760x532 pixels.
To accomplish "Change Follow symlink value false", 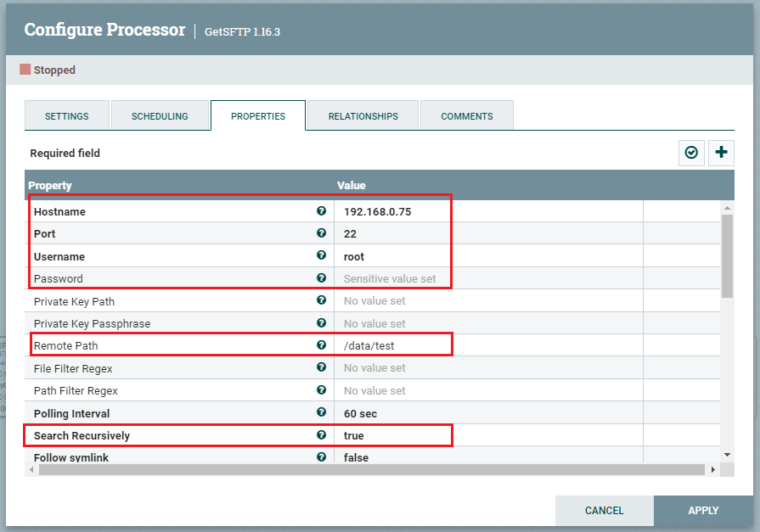I will point(488,456).
